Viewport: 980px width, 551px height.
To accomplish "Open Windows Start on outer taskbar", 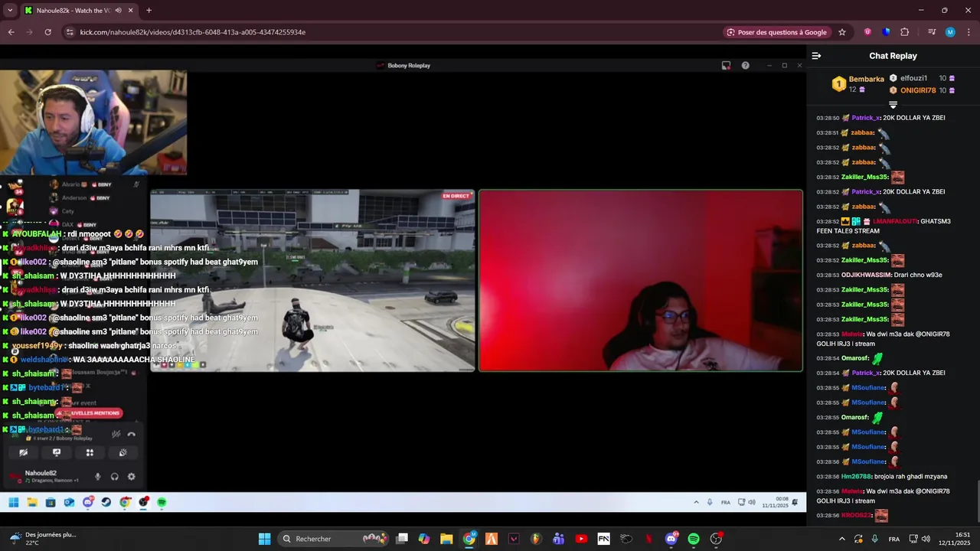I will coord(264,539).
